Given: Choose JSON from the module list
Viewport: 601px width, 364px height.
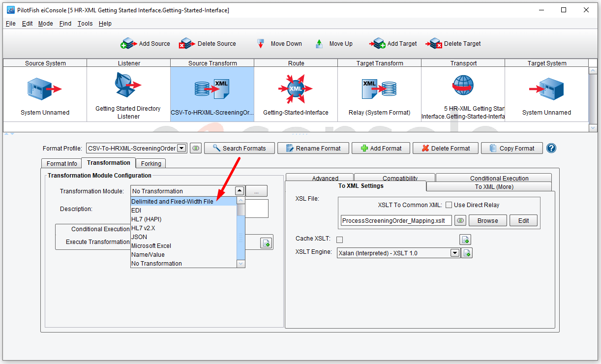Looking at the screenshot, I should 183,237.
